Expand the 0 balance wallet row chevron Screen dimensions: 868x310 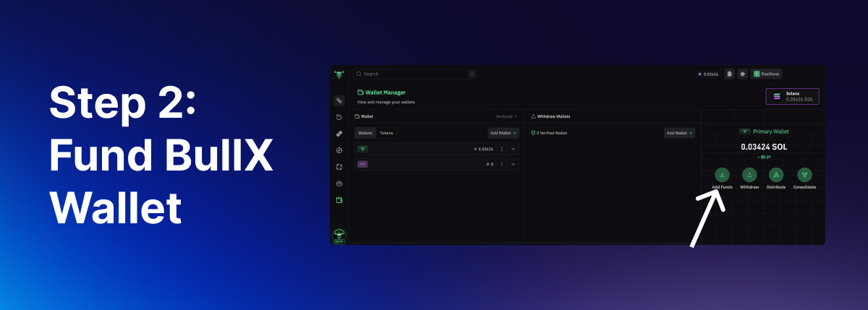[514, 164]
